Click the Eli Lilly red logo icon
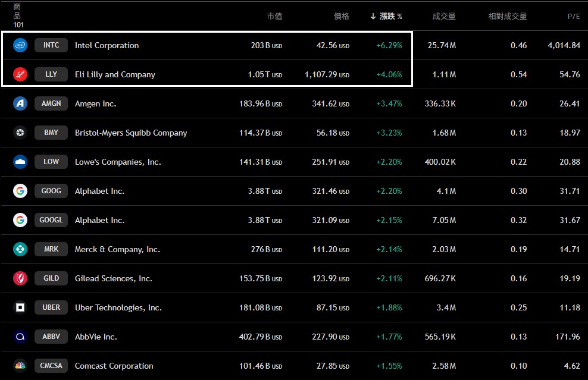 (x=20, y=74)
